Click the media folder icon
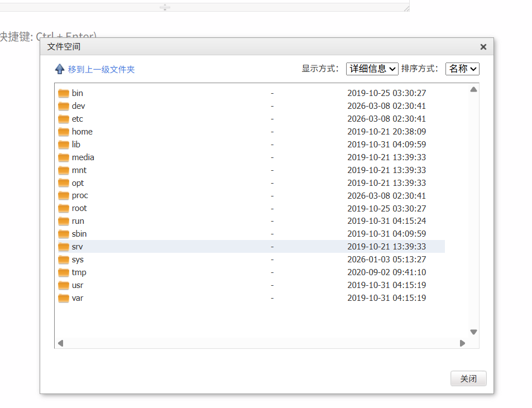 [63, 157]
